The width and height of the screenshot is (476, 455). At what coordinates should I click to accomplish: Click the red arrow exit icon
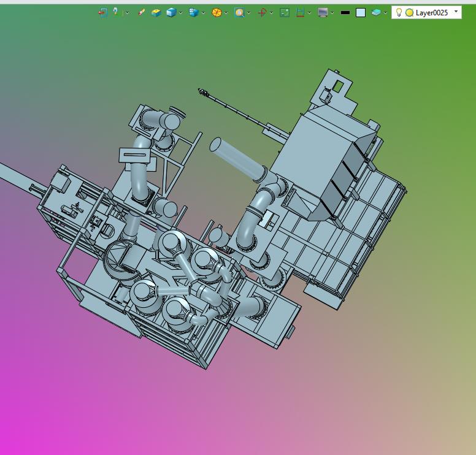(x=103, y=12)
